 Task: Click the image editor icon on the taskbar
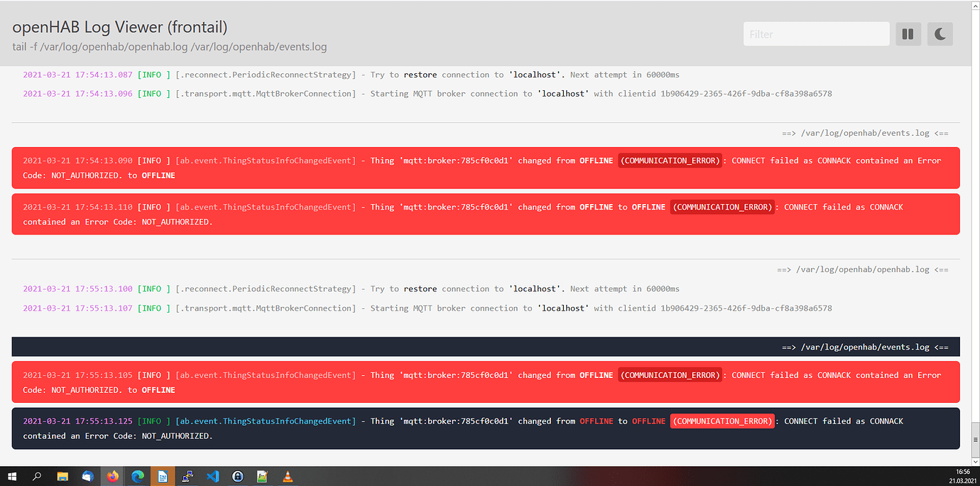pos(262,476)
